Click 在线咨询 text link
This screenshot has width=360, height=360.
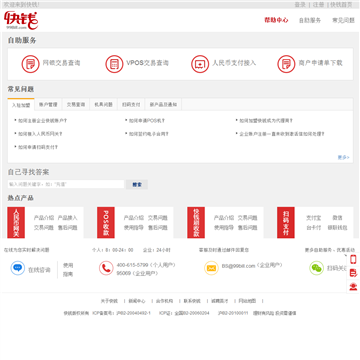[39, 270]
